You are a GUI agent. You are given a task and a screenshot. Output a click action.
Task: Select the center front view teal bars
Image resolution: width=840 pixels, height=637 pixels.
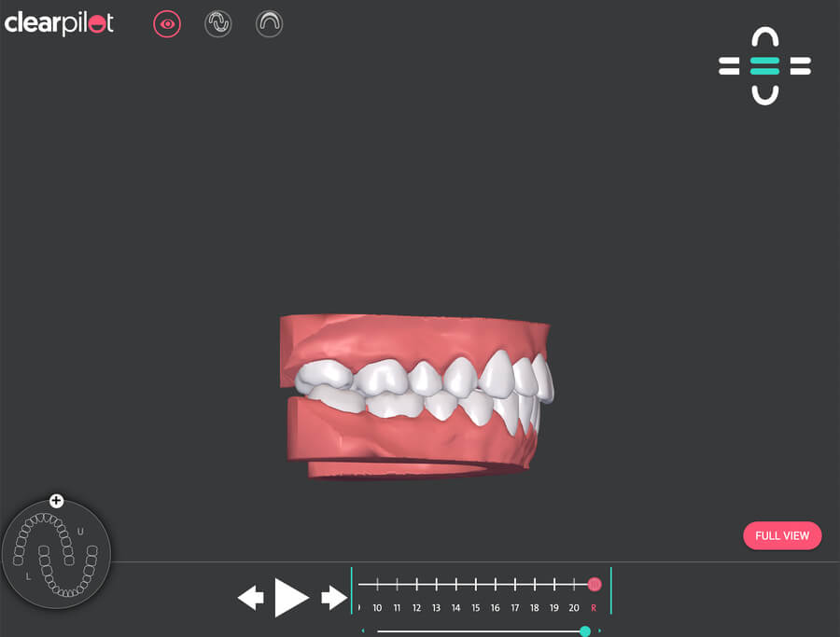point(764,66)
